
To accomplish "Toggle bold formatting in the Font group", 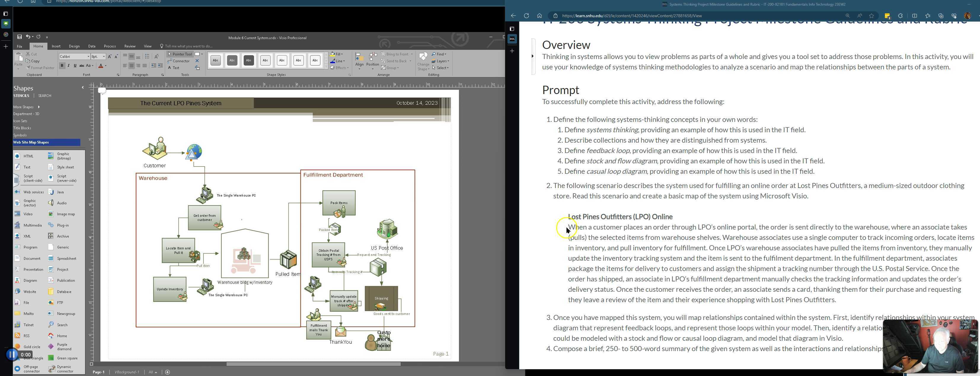I will click(62, 65).
